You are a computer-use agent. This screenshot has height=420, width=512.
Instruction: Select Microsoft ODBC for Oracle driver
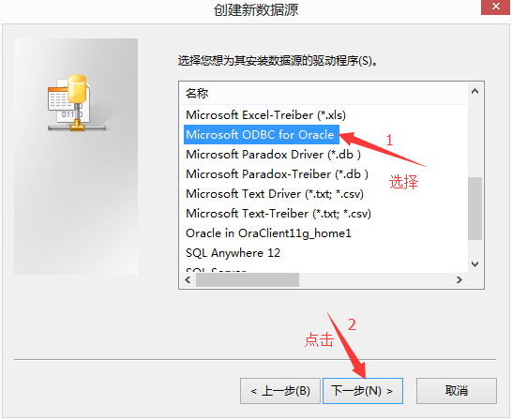(262, 134)
